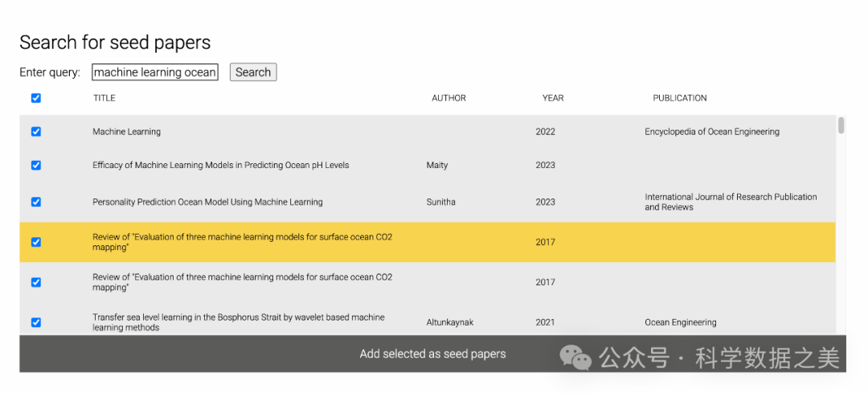This screenshot has height=393, width=868.
Task: Click 'Add selected as seed papers' button
Action: point(432,354)
